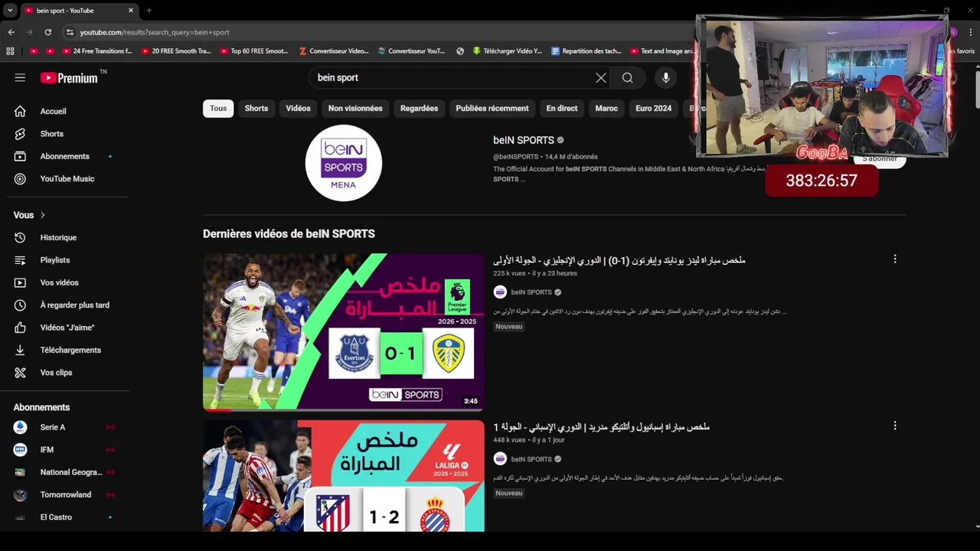Viewport: 980px width, 551px height.
Task: Open the Tomorrowland subscription channel
Action: coord(64,494)
